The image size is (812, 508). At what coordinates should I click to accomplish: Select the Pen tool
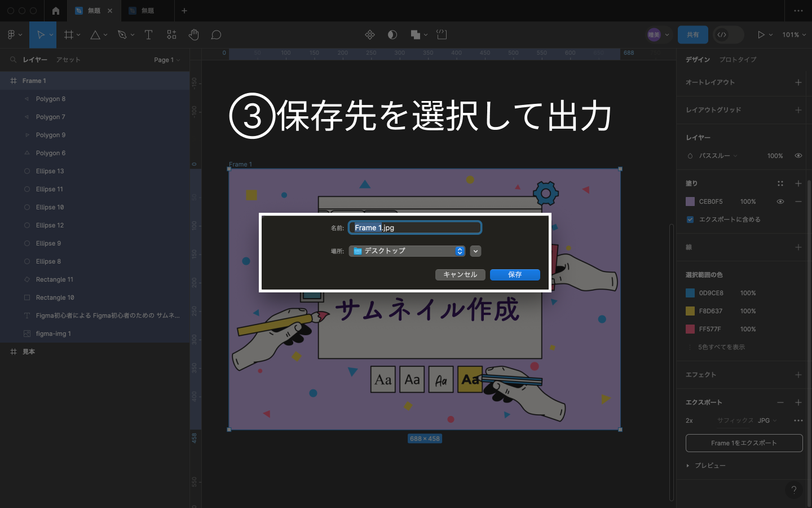coord(122,35)
